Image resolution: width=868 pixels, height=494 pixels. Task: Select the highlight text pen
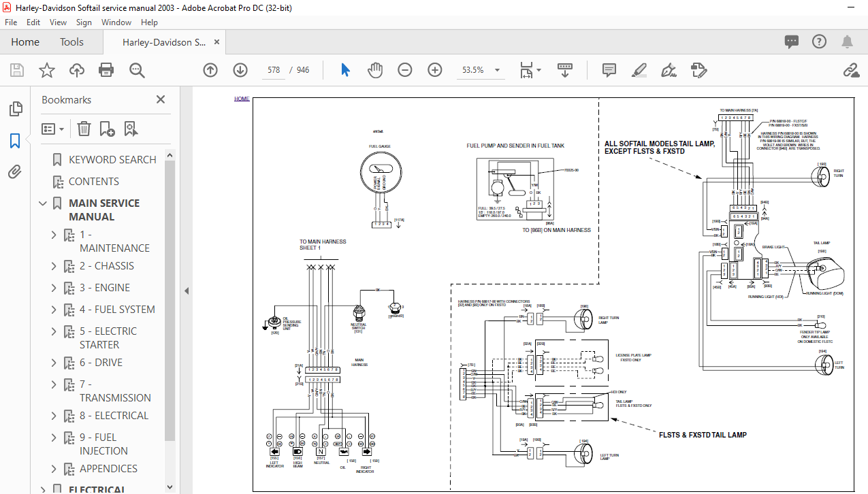639,70
